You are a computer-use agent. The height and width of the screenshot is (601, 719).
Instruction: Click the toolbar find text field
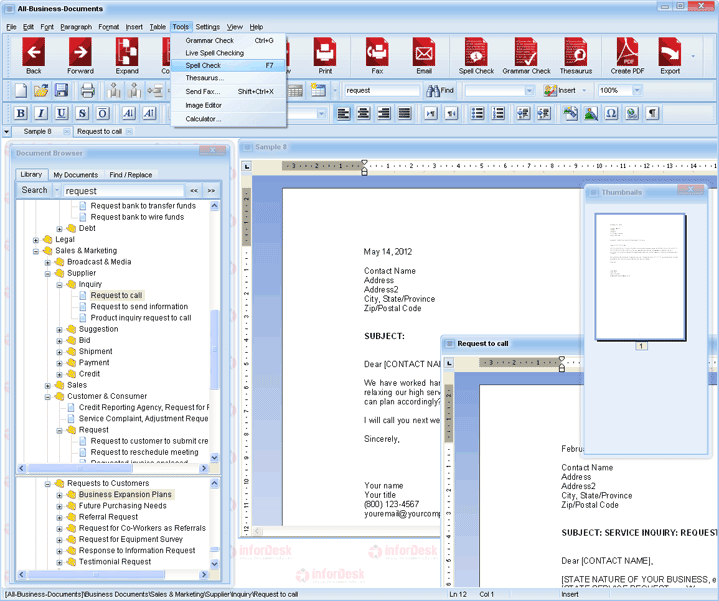382,90
